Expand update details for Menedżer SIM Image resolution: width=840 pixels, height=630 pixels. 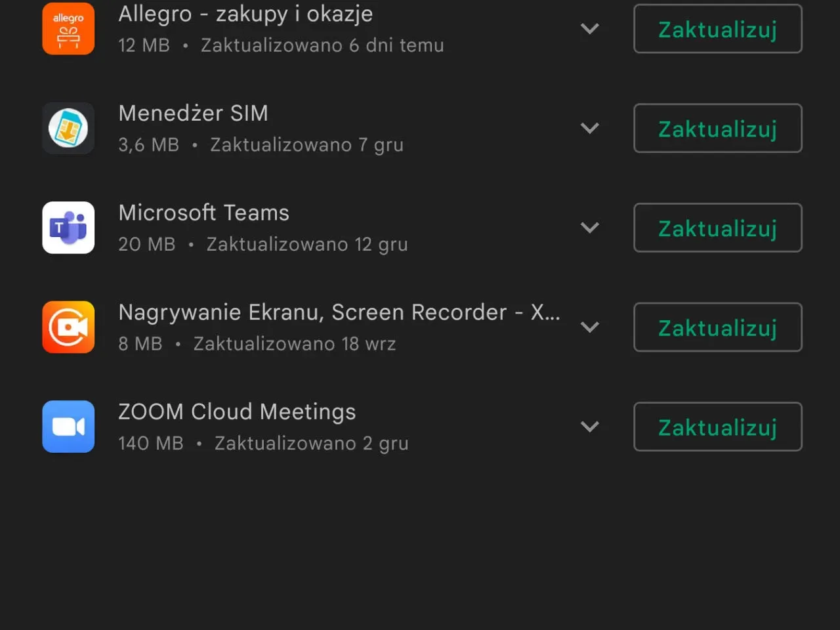point(590,129)
